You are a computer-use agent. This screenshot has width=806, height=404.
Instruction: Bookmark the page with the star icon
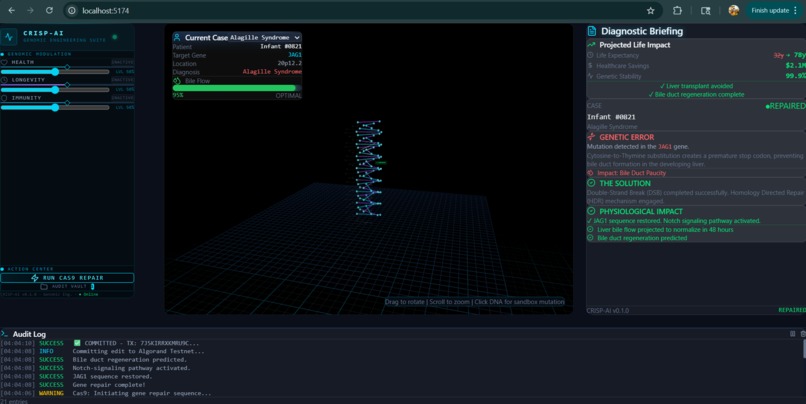pos(650,10)
